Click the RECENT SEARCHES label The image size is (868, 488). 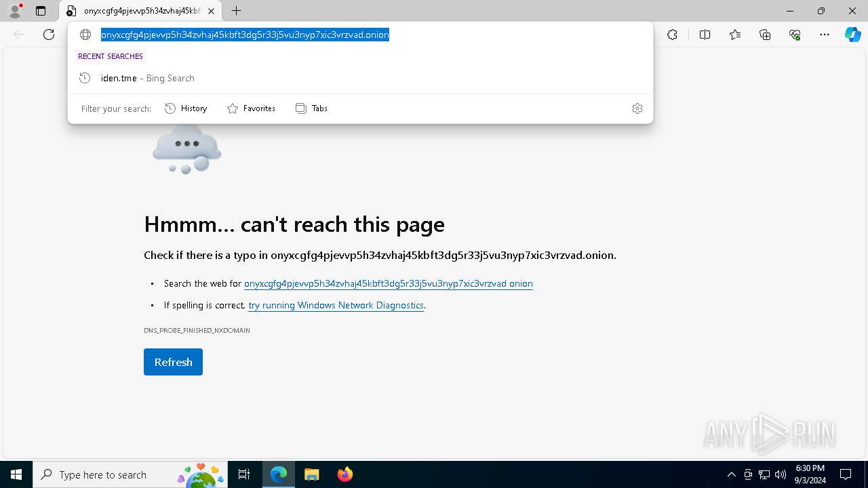point(111,56)
